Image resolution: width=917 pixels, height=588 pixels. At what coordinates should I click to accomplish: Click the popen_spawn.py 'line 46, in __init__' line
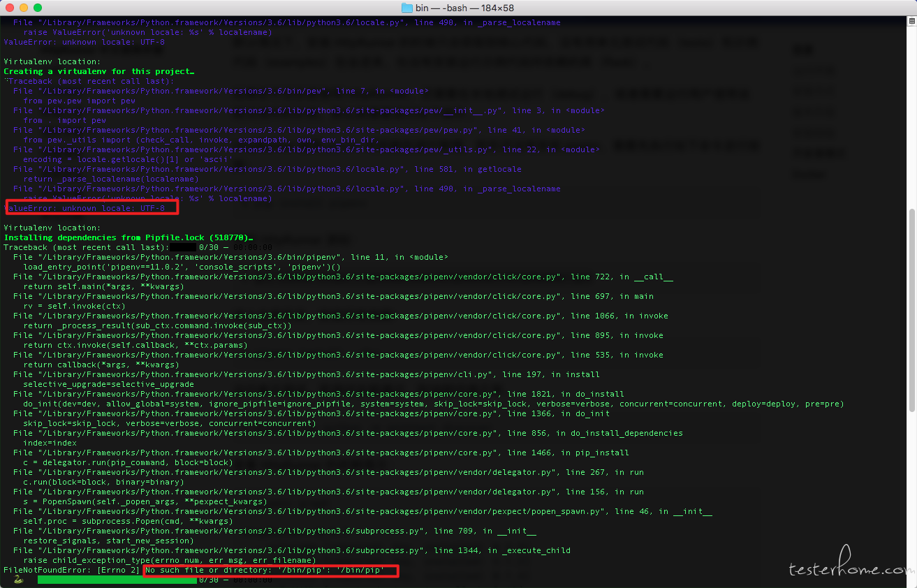pos(362,511)
